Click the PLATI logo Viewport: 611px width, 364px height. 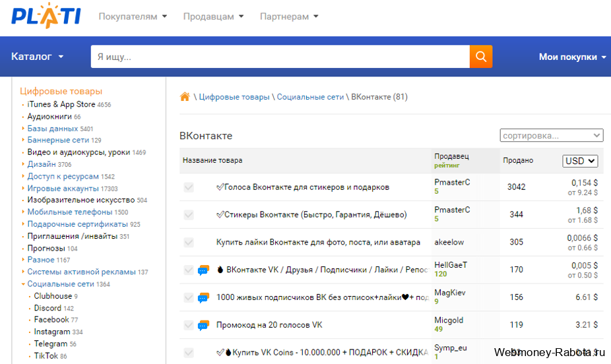point(46,16)
